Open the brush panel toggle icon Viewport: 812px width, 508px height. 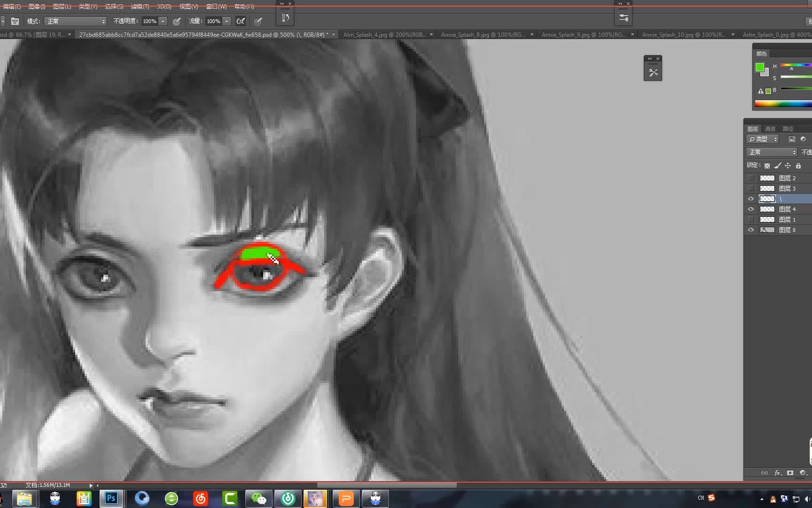click(15, 21)
